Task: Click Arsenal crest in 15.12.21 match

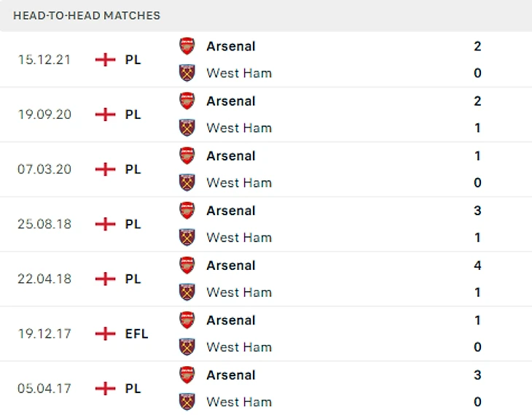Action: tap(187, 46)
